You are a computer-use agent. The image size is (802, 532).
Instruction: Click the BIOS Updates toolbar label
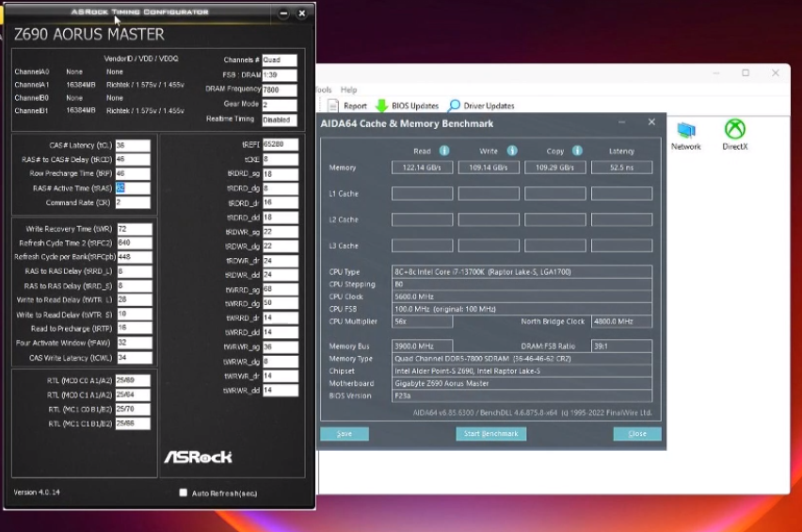(415, 105)
